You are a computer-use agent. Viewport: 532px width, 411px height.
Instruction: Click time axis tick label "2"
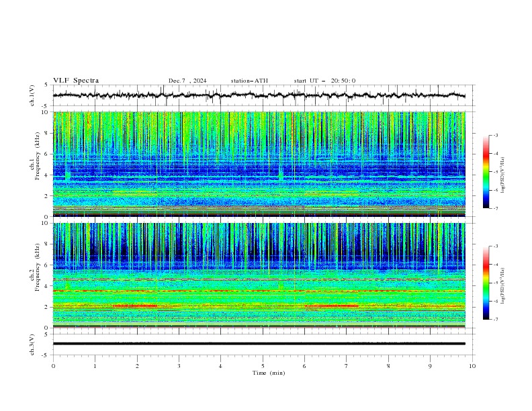(137, 366)
